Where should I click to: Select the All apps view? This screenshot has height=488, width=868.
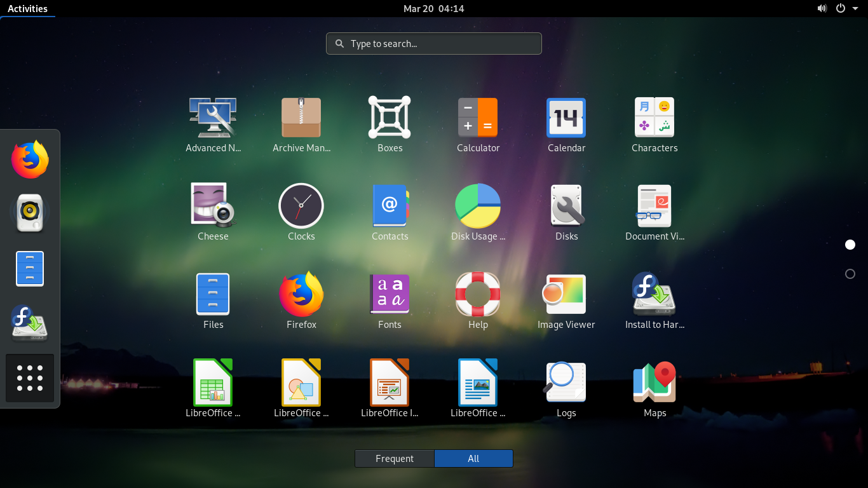point(473,458)
